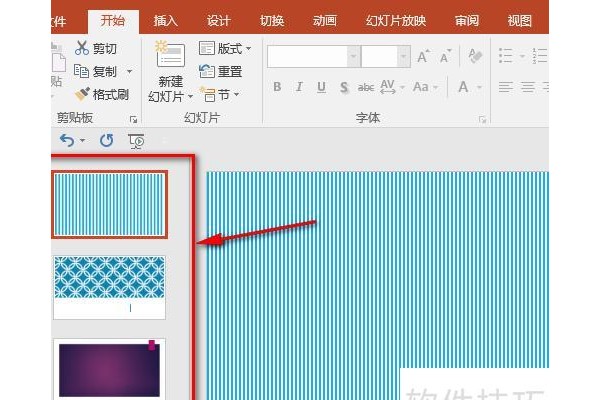Image resolution: width=600 pixels, height=400 pixels.
Task: Select the circle-pattern slide thumbnail
Action: pos(109,287)
